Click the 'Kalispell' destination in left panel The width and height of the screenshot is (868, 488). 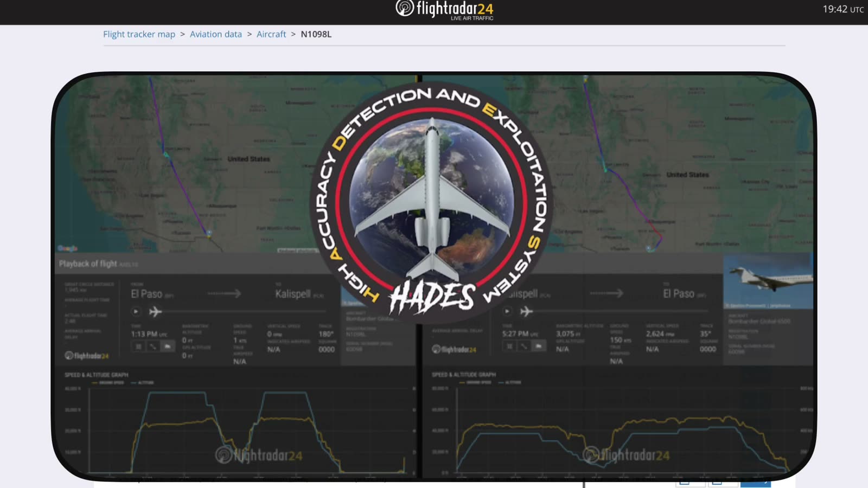pos(293,294)
